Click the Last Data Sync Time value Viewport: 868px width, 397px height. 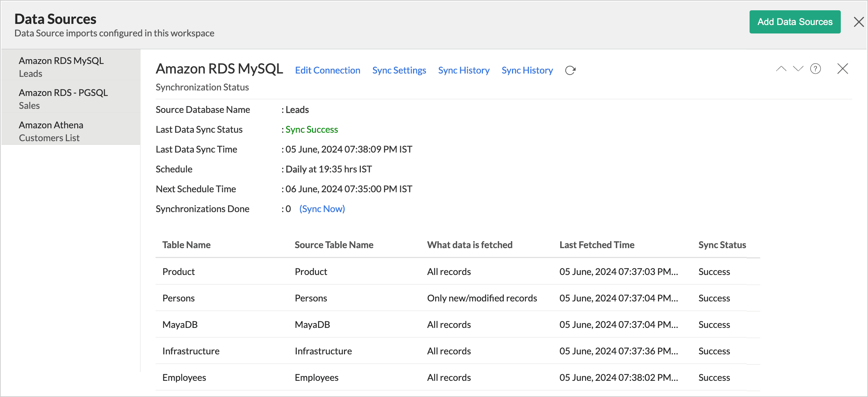349,149
